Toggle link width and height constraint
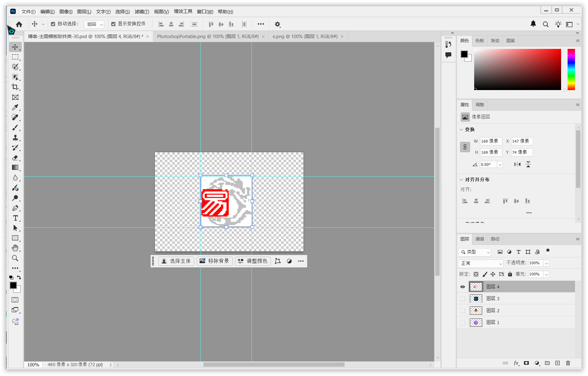588x376 pixels. pos(465,147)
